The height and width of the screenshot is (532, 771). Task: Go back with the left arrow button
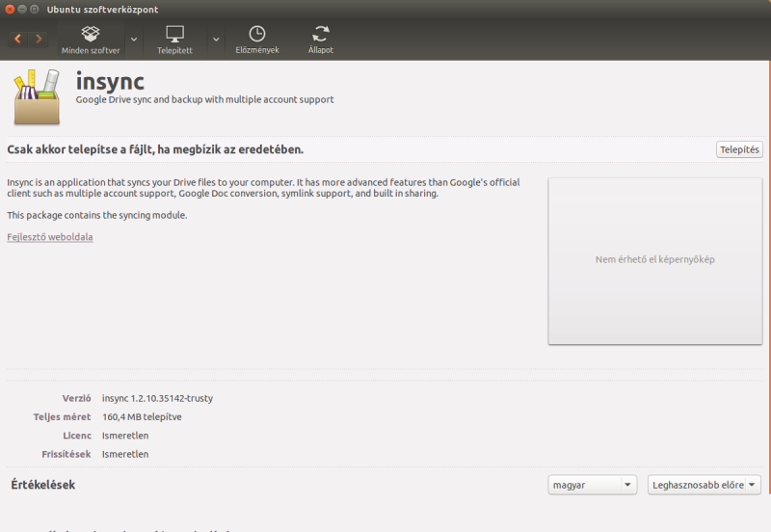point(17,39)
